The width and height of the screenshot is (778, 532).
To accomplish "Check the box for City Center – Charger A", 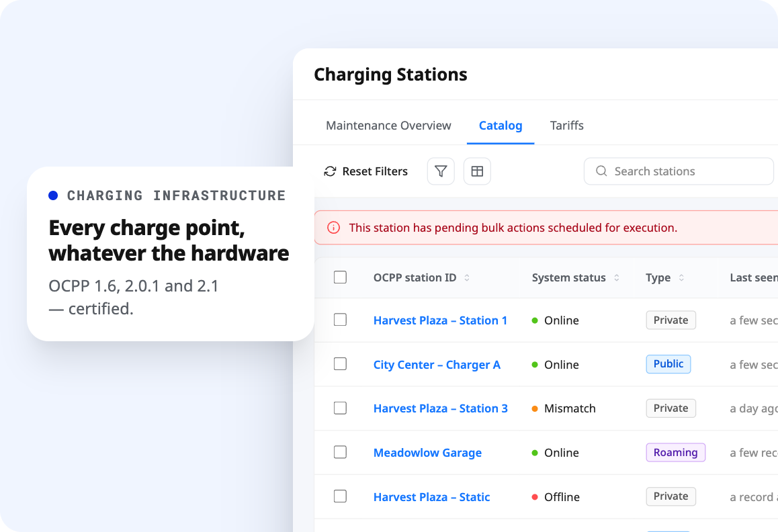I will tap(341, 364).
